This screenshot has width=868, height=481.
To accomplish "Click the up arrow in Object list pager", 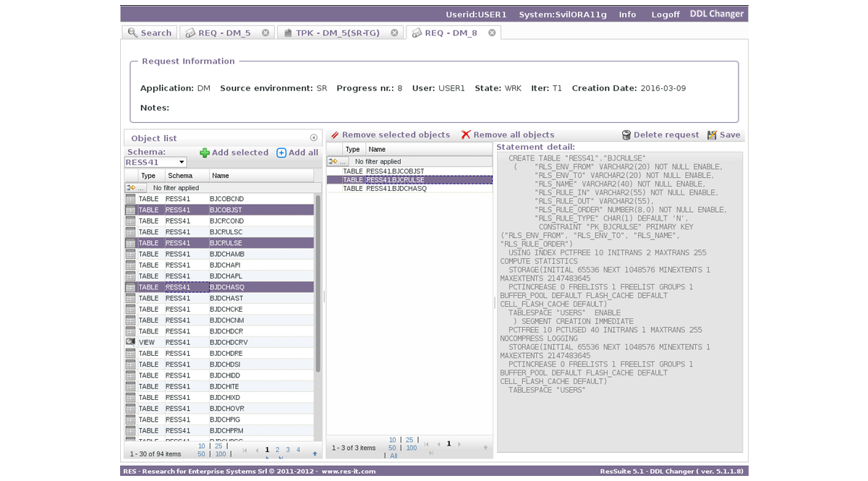I will click(315, 454).
